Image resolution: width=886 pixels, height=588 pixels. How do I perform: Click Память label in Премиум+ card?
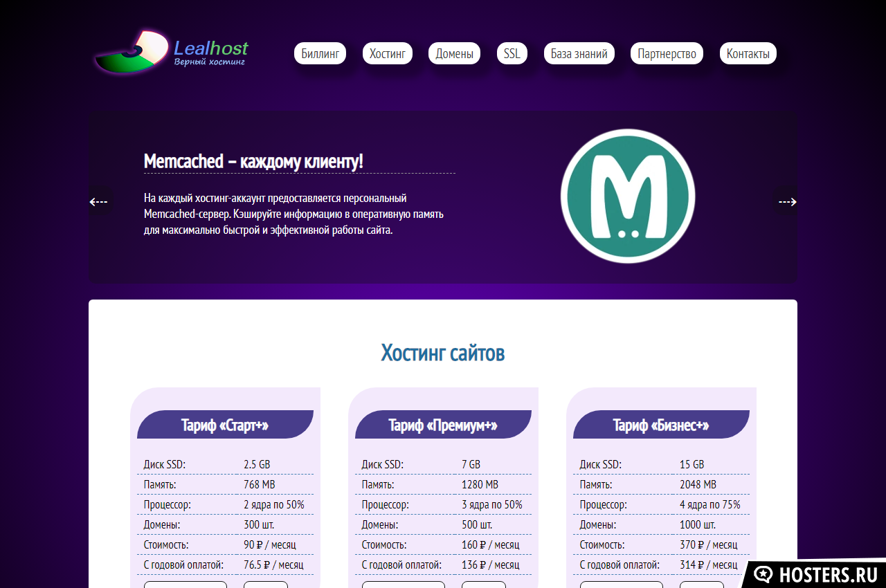[378, 484]
